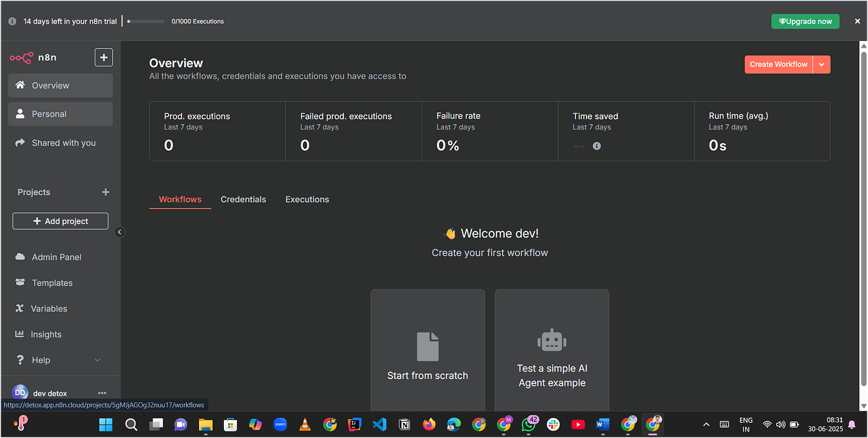Open the Run time (avg.) stat card
This screenshot has height=438, width=868.
tap(762, 132)
